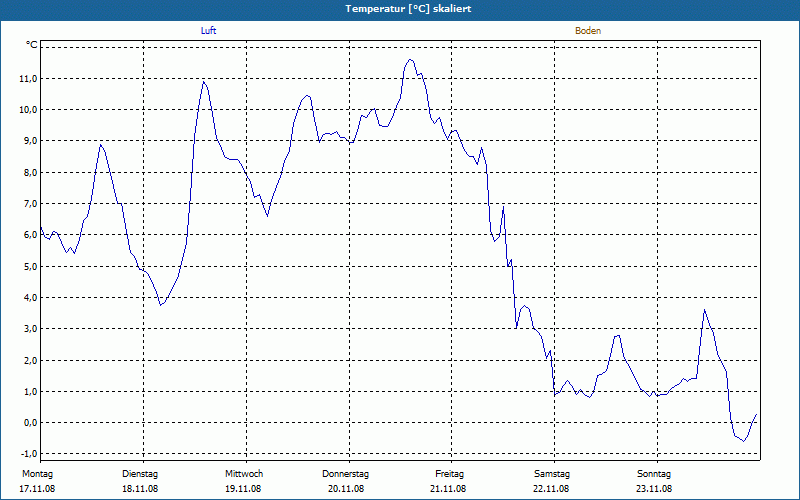Screen dimensions: 800x500
Task: Click the '°C' unit label
Action: tap(32, 45)
